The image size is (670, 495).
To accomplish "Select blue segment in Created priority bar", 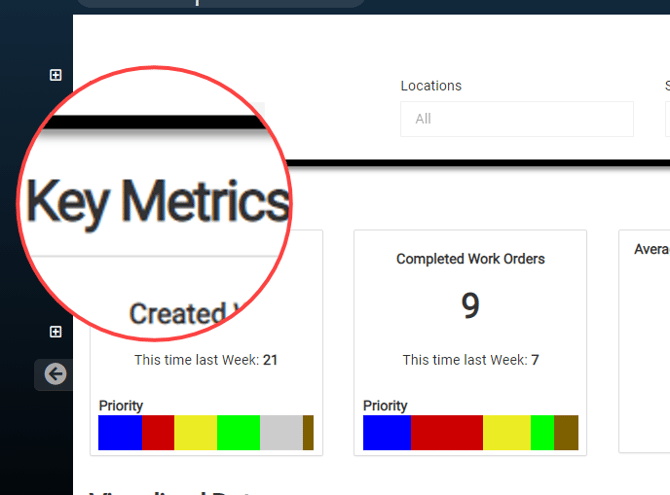I will 120,433.
